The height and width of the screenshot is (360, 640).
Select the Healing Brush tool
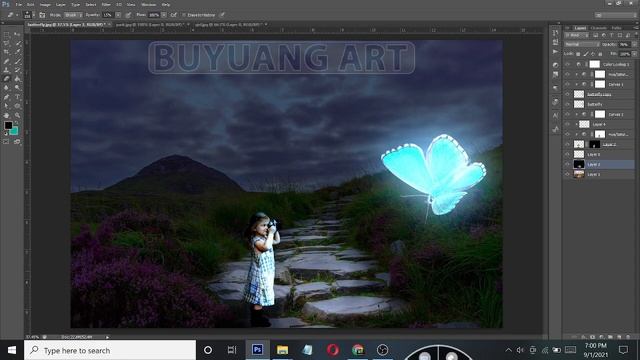pos(7,61)
